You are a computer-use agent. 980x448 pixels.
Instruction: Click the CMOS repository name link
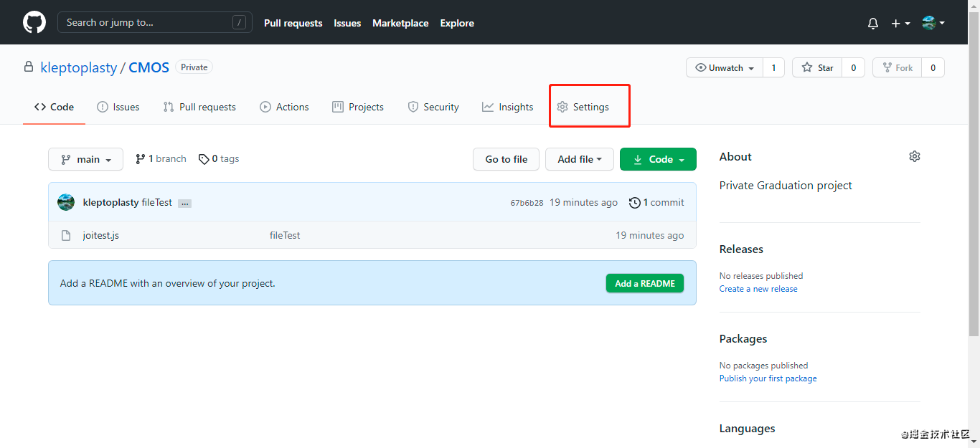click(x=149, y=67)
